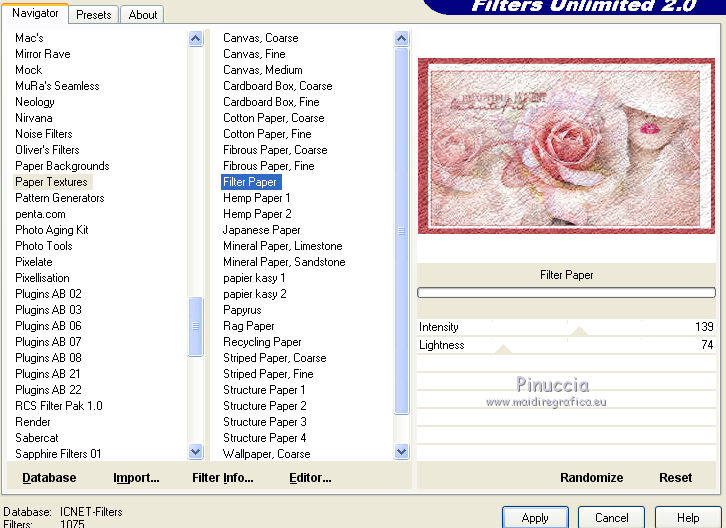Image resolution: width=726 pixels, height=528 pixels.
Task: Choose Cardboard Box, Coarse filter
Action: [x=277, y=86]
